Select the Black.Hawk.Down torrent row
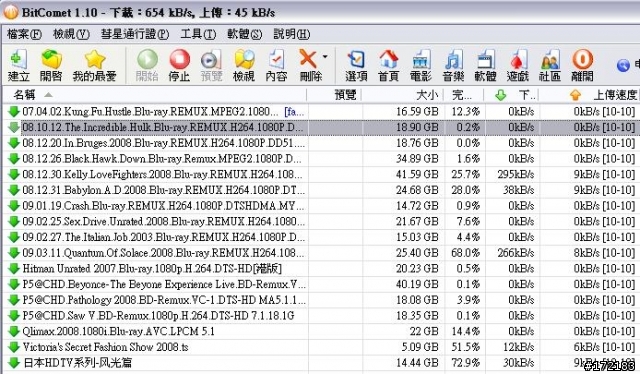640x374 pixels. [321, 158]
